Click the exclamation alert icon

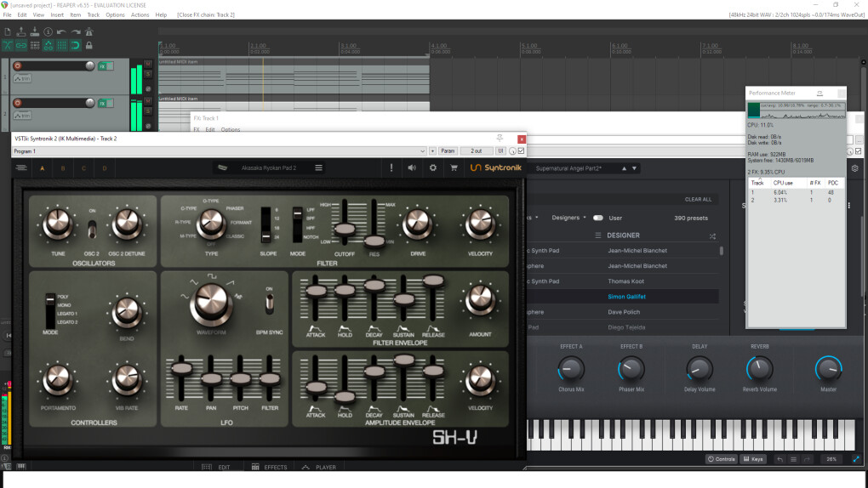point(391,167)
